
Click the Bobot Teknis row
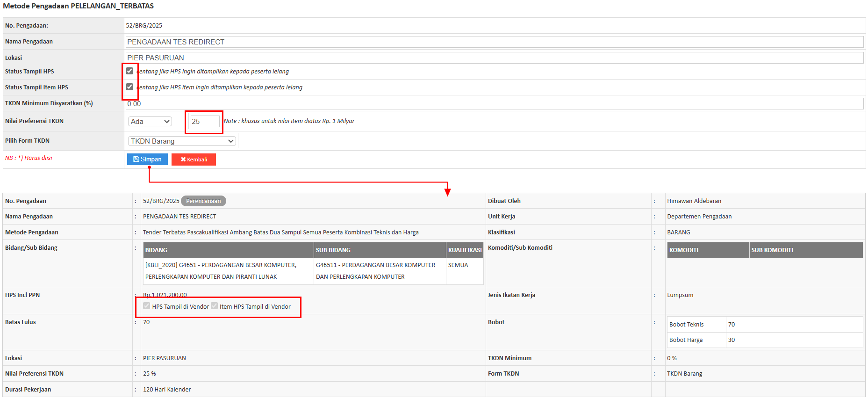pos(765,325)
